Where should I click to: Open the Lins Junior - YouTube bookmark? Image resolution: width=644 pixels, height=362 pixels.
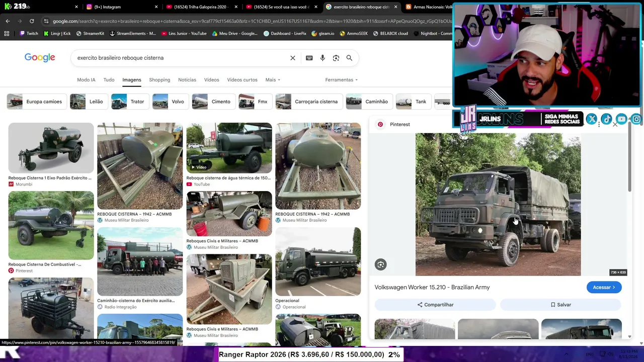click(x=184, y=34)
